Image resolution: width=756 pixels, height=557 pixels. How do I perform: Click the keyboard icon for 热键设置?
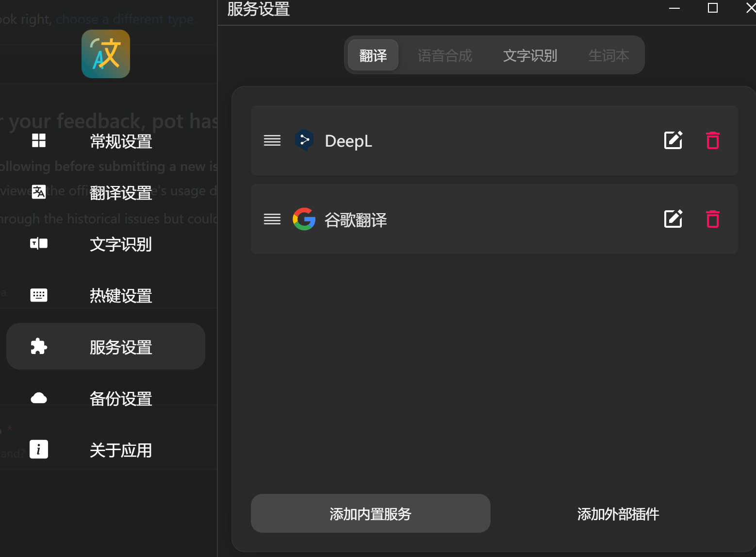(x=39, y=295)
